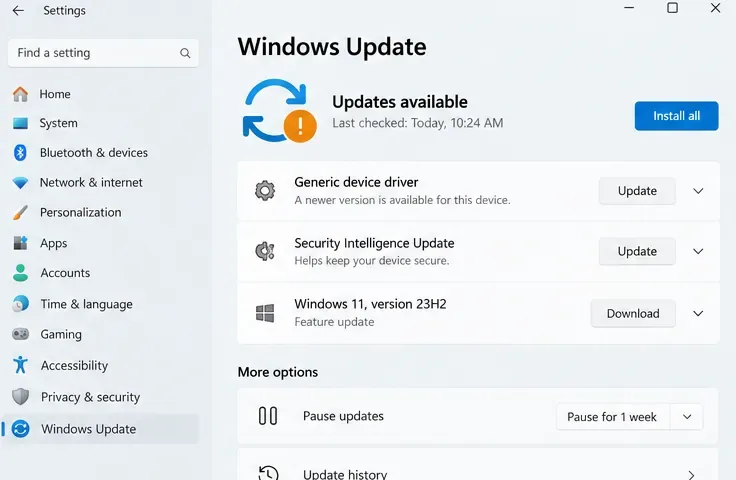This screenshot has height=480, width=736.
Task: Click the Apps icon in sidebar
Action: pyautogui.click(x=20, y=243)
